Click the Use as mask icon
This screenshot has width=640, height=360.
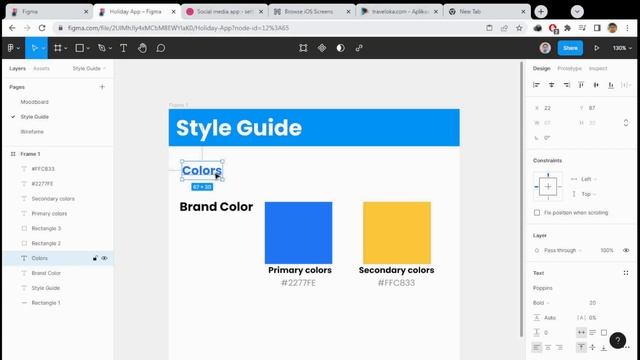tap(340, 48)
